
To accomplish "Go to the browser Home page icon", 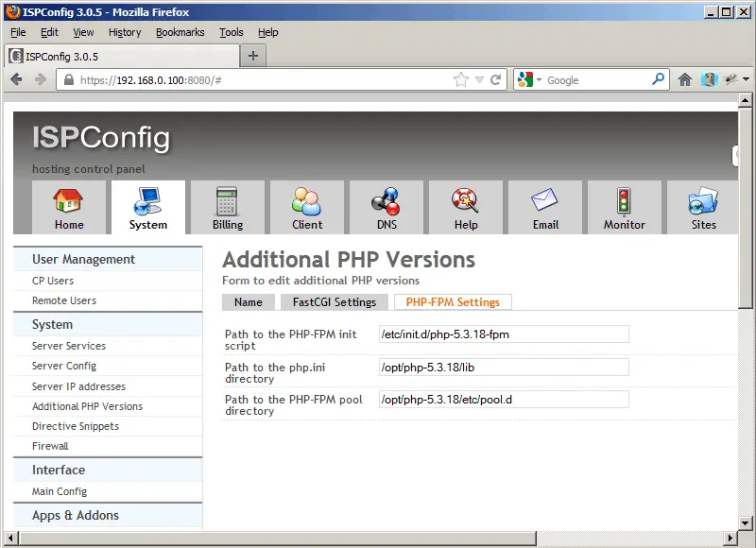I will coord(685,79).
